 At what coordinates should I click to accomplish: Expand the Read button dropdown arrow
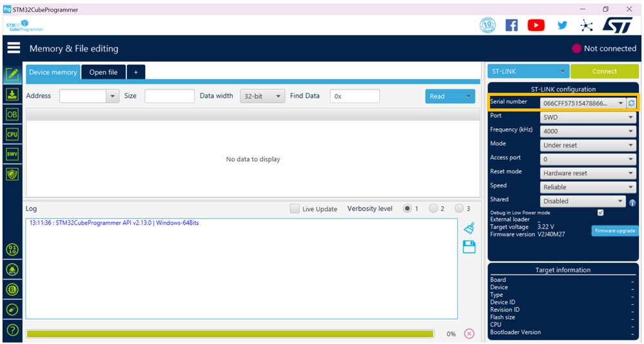(468, 97)
